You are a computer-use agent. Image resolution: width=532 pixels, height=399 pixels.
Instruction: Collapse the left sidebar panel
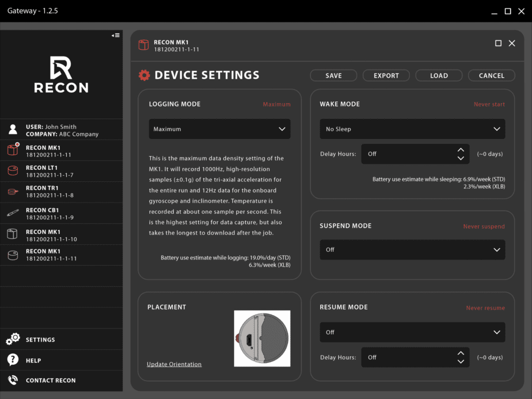115,35
